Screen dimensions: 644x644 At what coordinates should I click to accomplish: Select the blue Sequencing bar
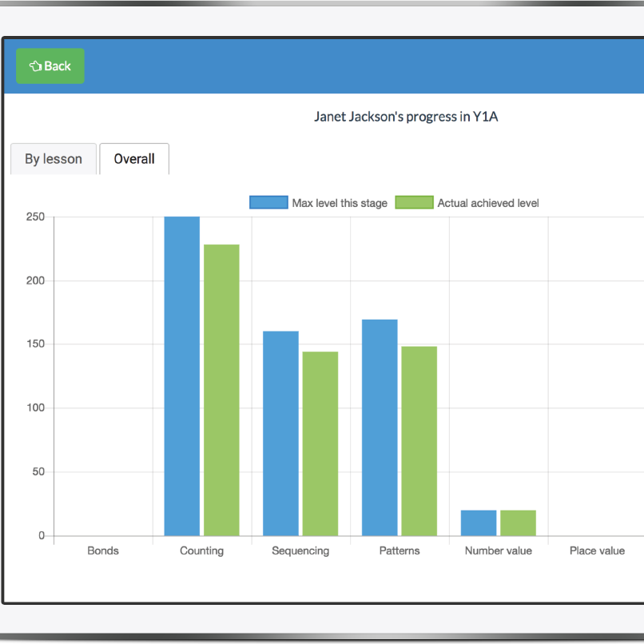pos(280,433)
